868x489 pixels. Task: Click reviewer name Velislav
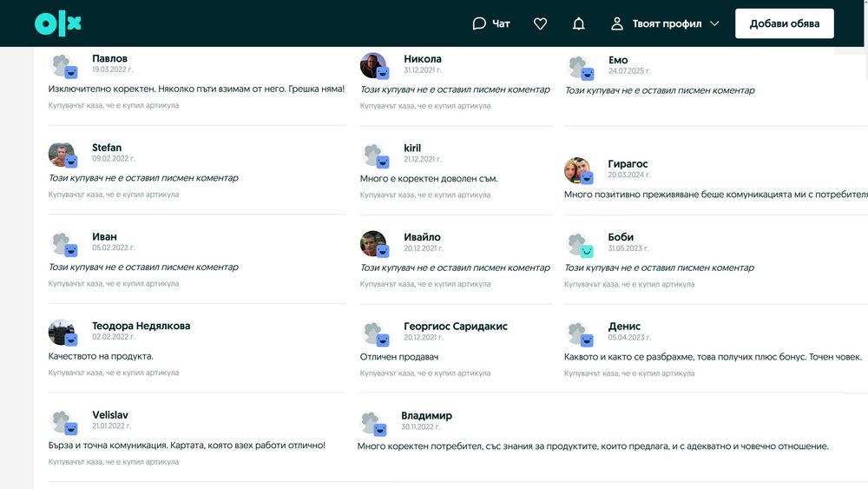(110, 415)
